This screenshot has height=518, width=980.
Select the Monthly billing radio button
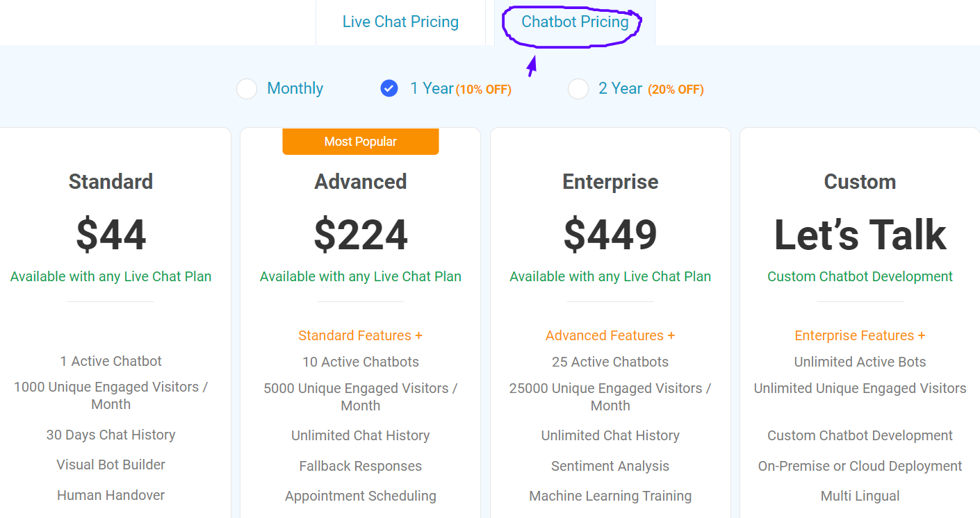(247, 89)
